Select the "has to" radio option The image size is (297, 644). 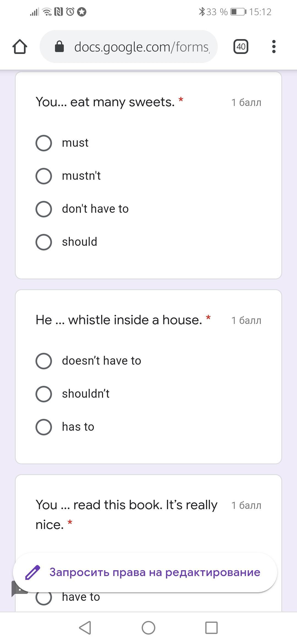44,427
